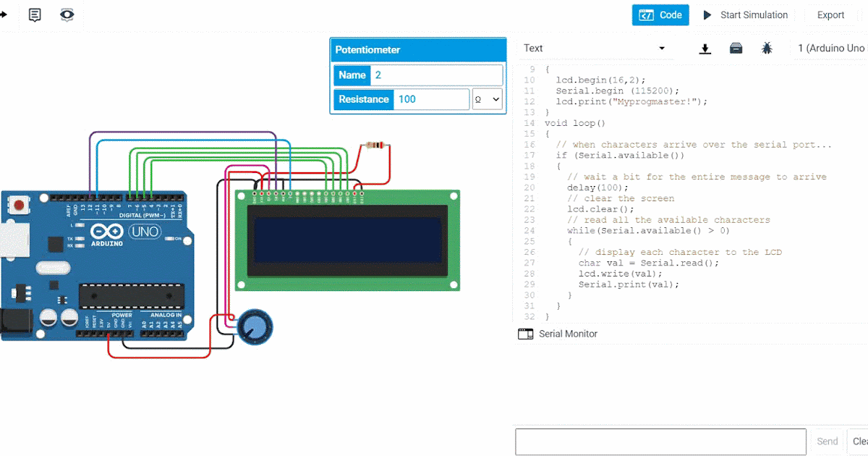Screen dimensions: 868x456
Task: Open the code libraries icon
Action: click(736, 48)
